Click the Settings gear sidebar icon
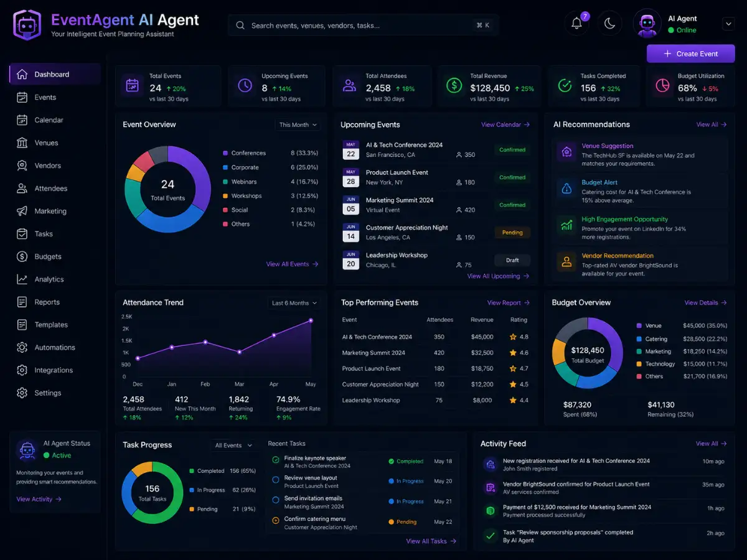Screen dimensions: 747x560 [22, 393]
